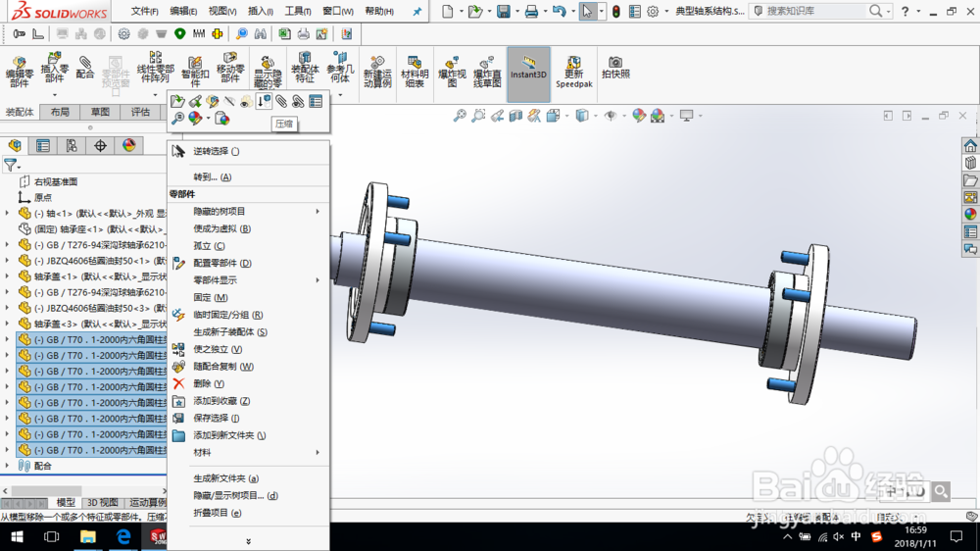Screen dimensions: 980x551
Task: Click the Appearances color ball in context toolbar
Action: 196,118
